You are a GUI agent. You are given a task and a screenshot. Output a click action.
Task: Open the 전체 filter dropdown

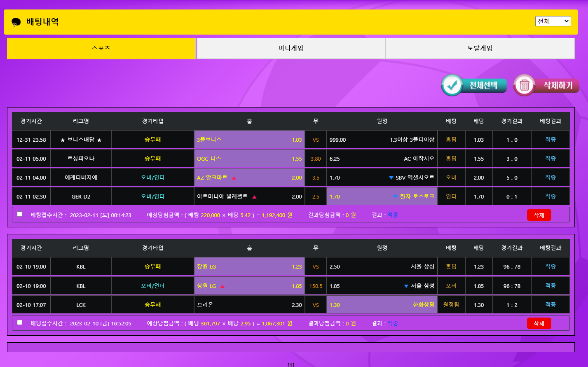pyautogui.click(x=553, y=21)
